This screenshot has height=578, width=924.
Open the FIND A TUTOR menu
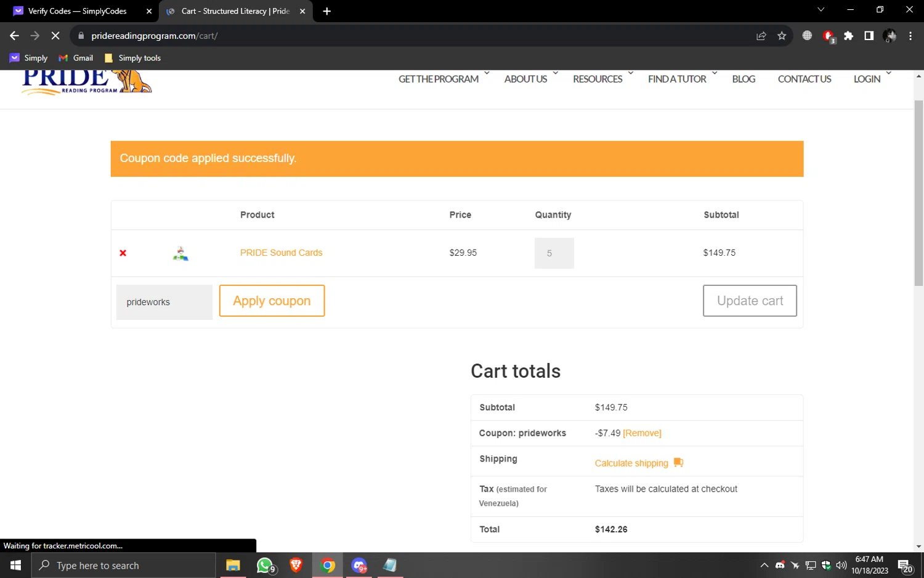coord(677,79)
